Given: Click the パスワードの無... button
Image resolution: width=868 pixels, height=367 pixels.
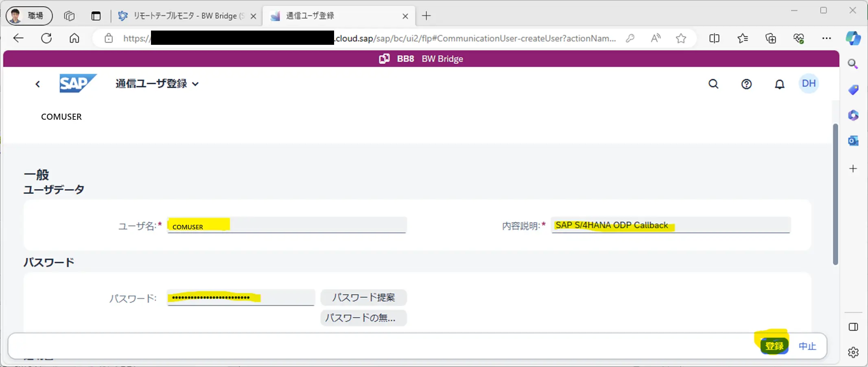Looking at the screenshot, I should 363,318.
